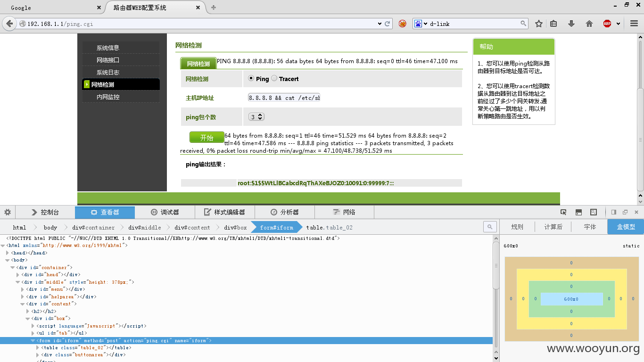Click the green 开始 button
Screen dimensions: 644x362
click(x=207, y=137)
